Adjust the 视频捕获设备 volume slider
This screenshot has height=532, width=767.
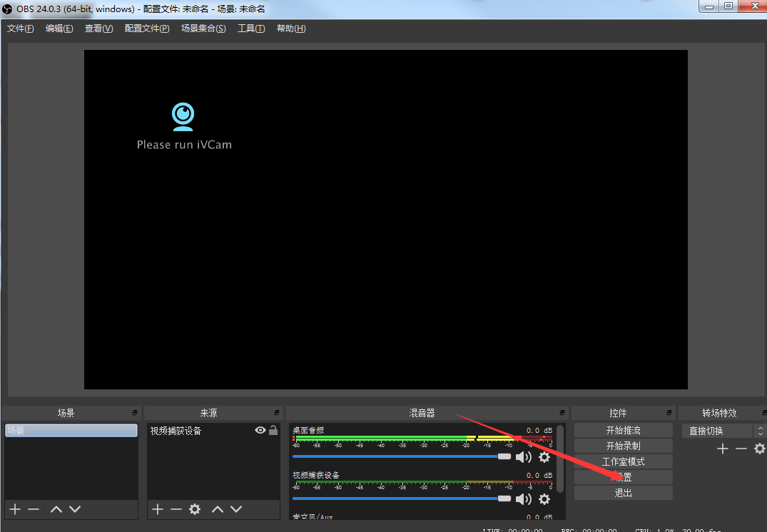(402, 498)
